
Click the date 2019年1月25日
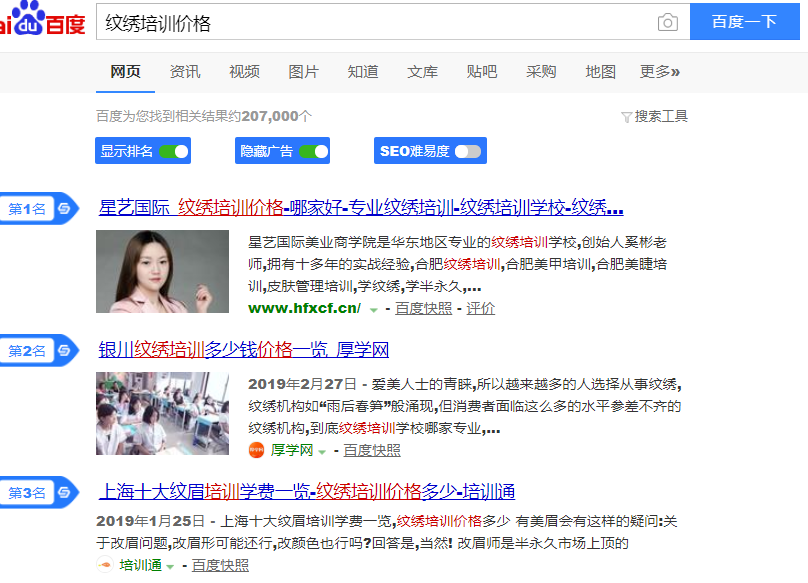click(x=150, y=521)
